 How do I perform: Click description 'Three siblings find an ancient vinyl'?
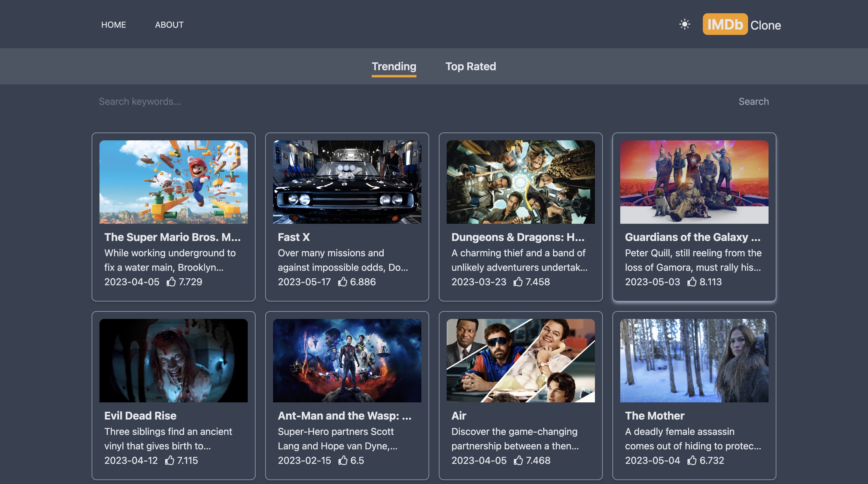(168, 439)
